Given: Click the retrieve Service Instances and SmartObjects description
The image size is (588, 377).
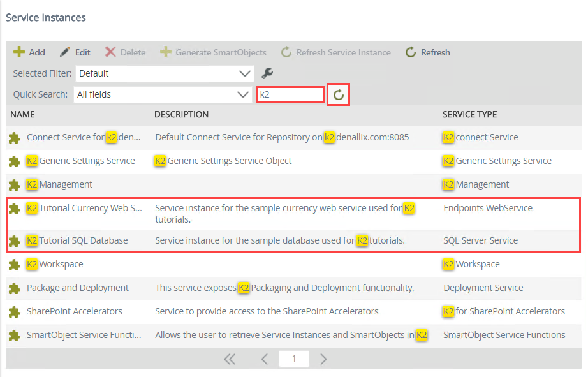Looking at the screenshot, I should [x=291, y=335].
